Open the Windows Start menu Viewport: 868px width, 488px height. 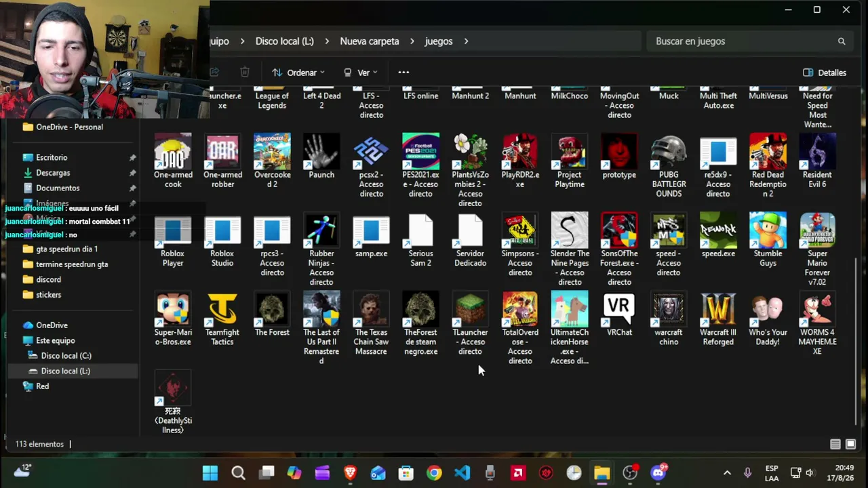[210, 473]
